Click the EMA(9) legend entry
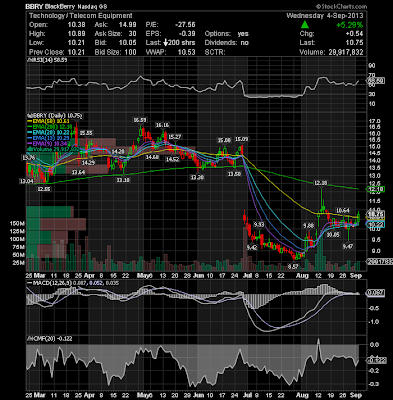The width and height of the screenshot is (393, 400). 47,144
